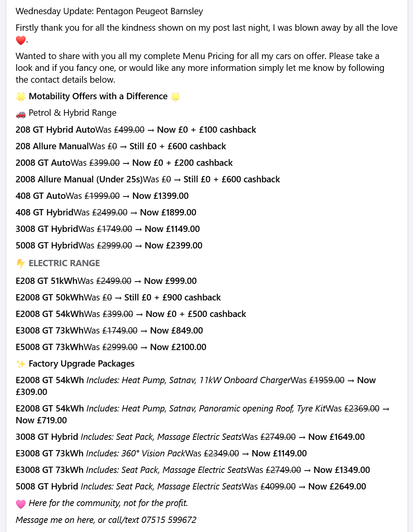The image size is (413, 532).
Task: Click the "£900 cashback" text
Action: click(192, 297)
